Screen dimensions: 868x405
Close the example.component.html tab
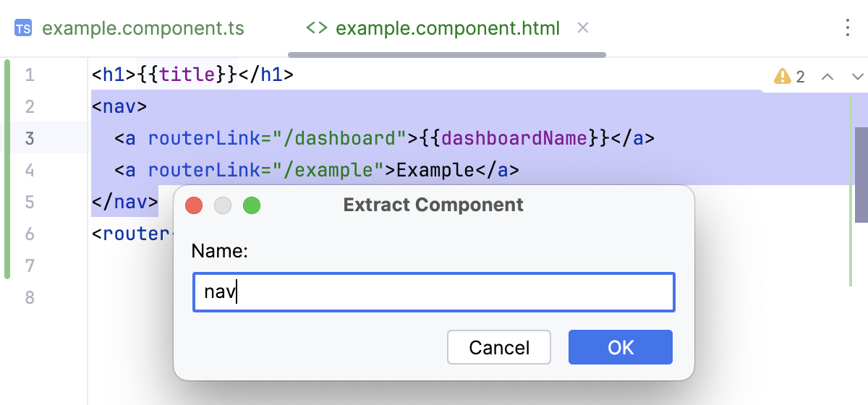click(583, 28)
